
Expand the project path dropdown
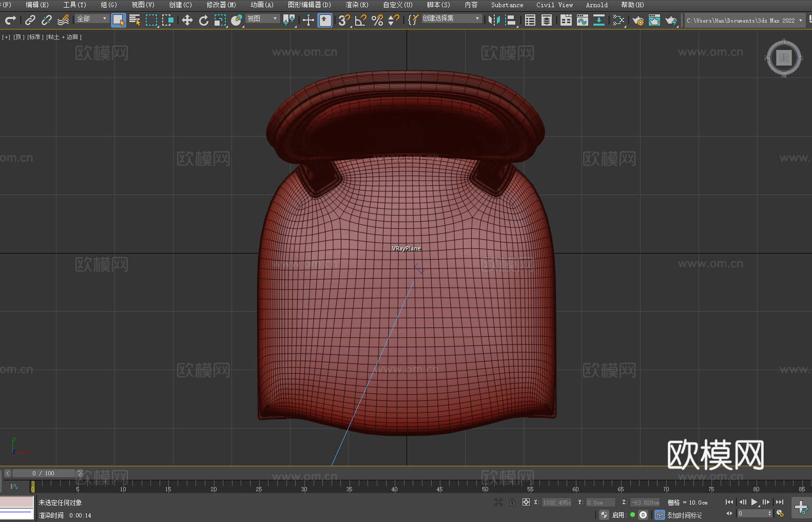click(800, 21)
